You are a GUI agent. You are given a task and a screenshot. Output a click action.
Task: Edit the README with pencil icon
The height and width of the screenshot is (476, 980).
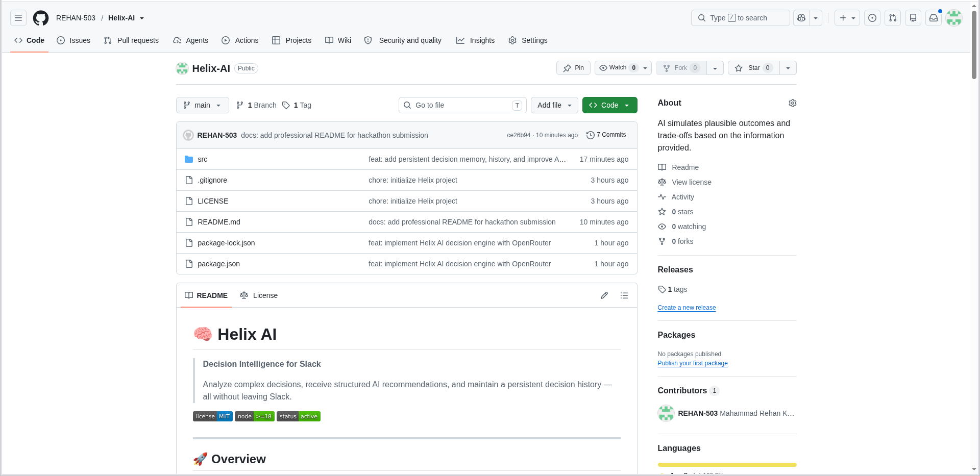click(604, 295)
